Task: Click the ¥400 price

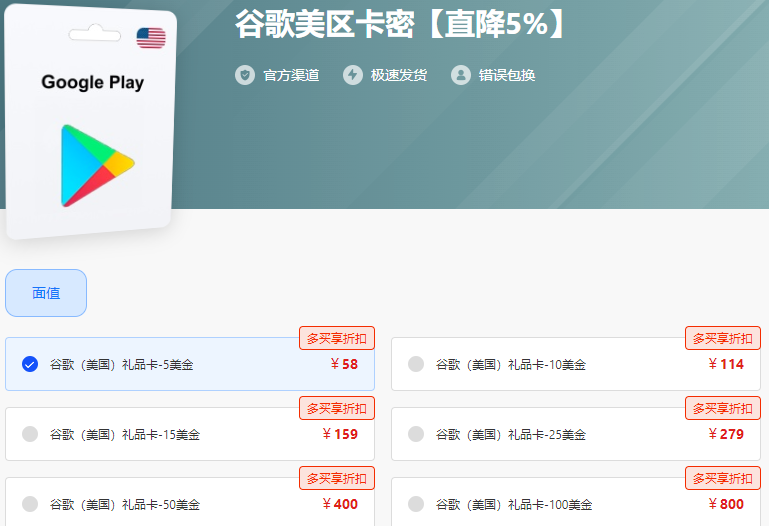Action: 340,504
